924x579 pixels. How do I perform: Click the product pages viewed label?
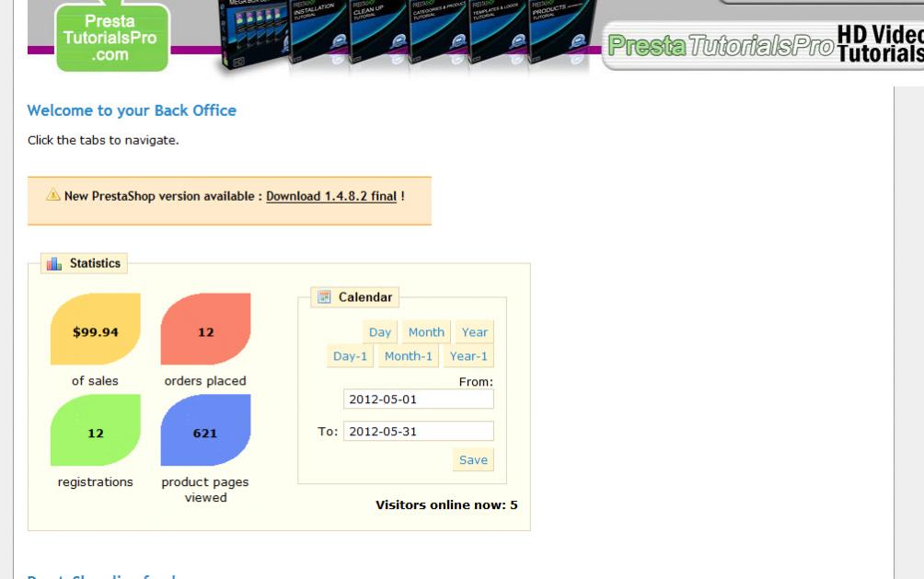pyautogui.click(x=205, y=490)
